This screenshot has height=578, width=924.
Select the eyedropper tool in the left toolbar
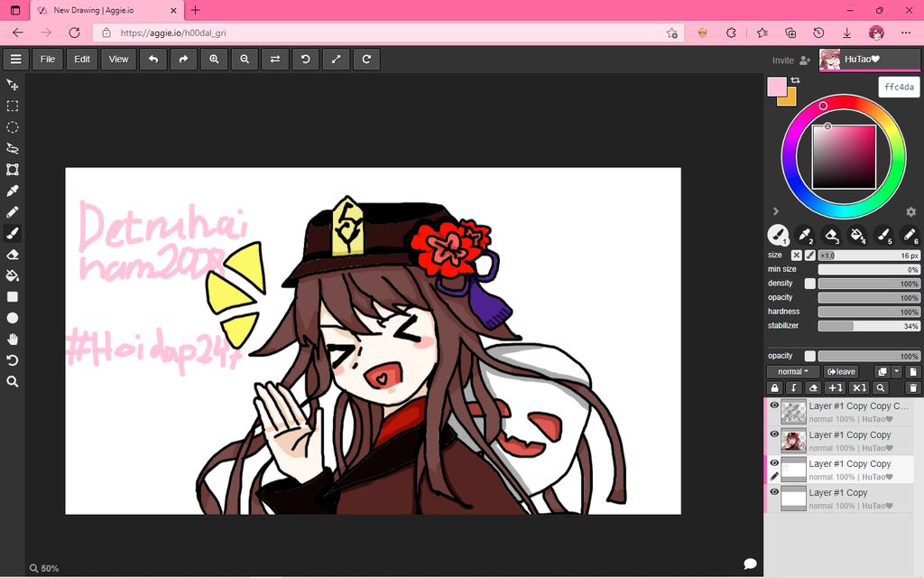pos(13,191)
